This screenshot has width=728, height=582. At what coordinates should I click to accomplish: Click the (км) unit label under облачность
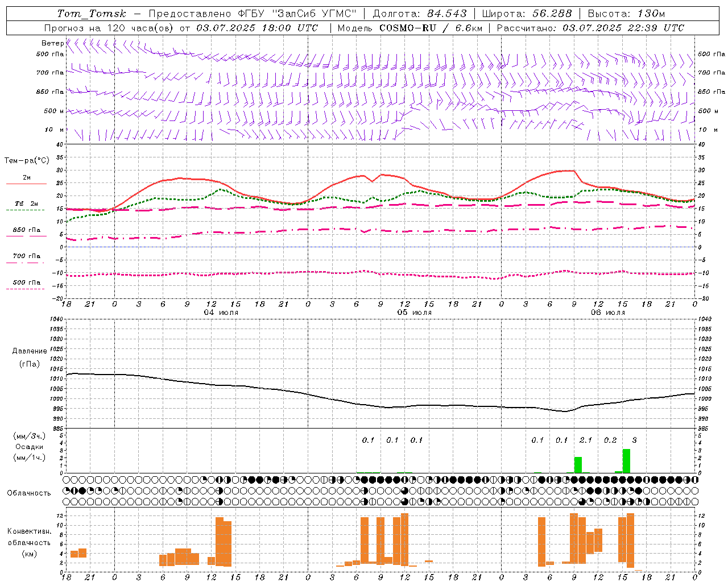point(30,554)
